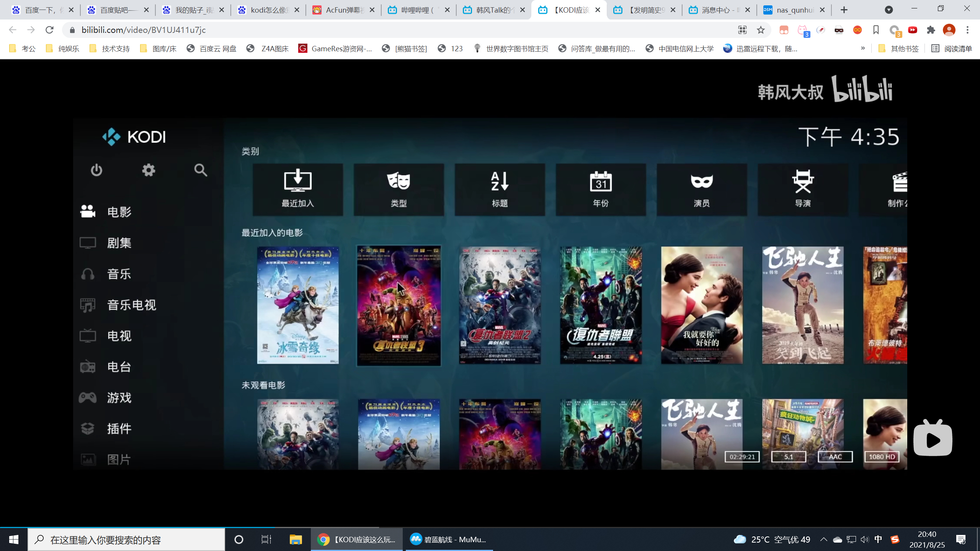
Task: Open File Explorer from taskbar
Action: tap(296, 540)
